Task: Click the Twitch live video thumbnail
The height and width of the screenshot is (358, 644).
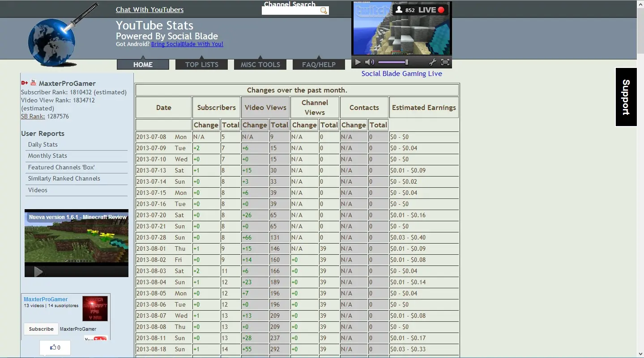Action: [401, 29]
